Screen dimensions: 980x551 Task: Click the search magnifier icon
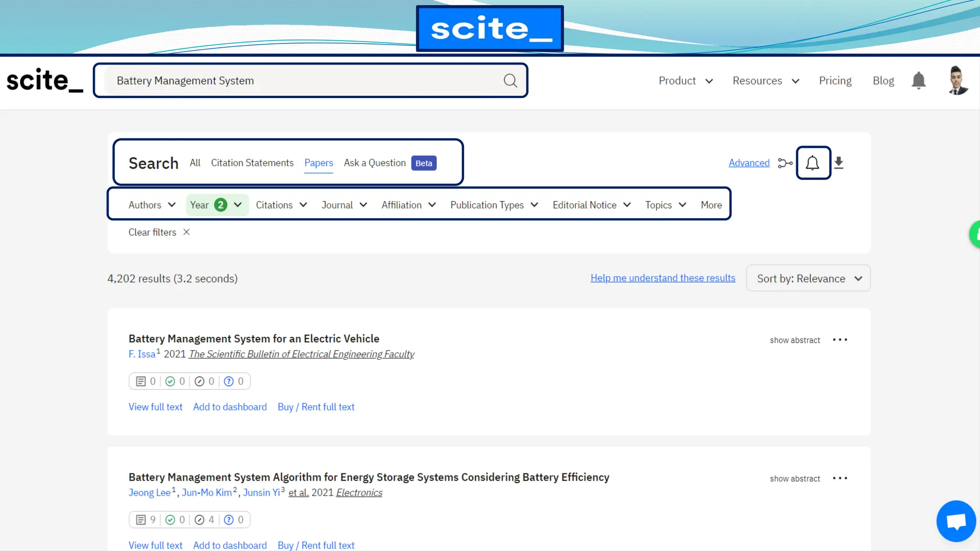coord(510,81)
